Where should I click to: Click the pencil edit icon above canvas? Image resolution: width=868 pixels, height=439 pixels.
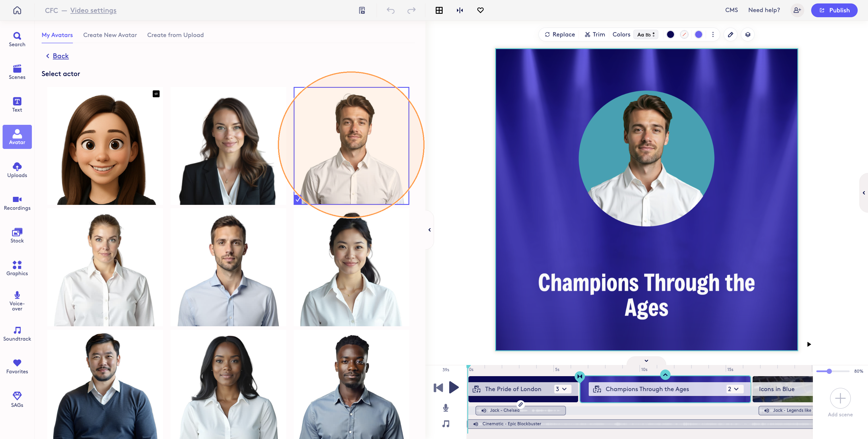click(730, 34)
